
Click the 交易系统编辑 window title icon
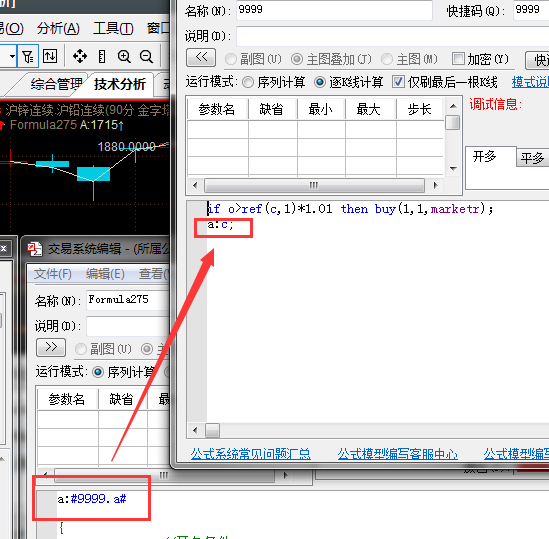pyautogui.click(x=35, y=249)
